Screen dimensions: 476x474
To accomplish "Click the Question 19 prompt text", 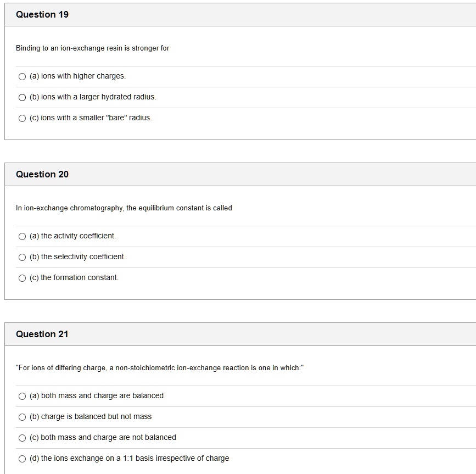I will tap(92, 48).
